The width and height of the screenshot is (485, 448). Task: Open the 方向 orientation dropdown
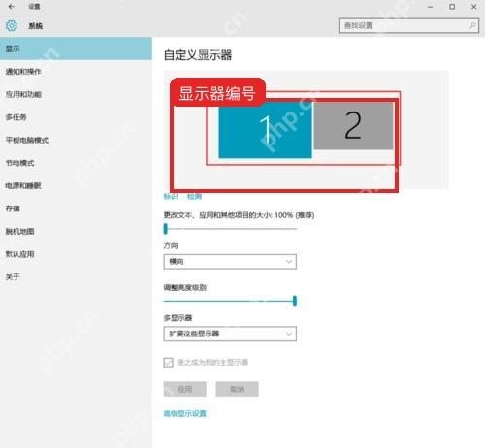(x=230, y=262)
